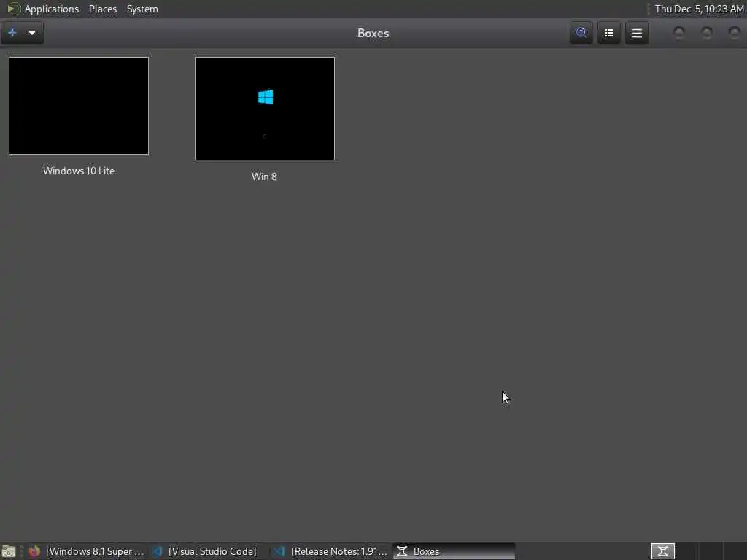Open the Applications menu

tap(52, 9)
